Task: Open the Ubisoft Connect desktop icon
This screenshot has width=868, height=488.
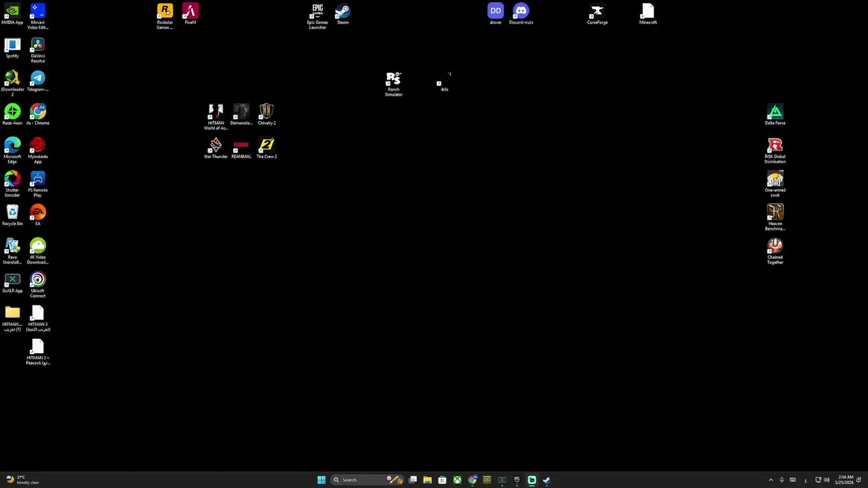Action: tap(37, 285)
